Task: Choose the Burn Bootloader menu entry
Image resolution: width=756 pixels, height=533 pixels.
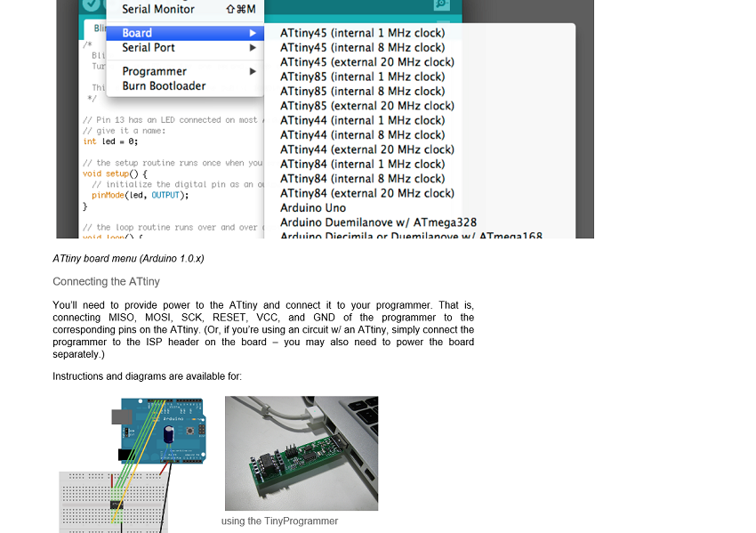Action: [x=185, y=85]
